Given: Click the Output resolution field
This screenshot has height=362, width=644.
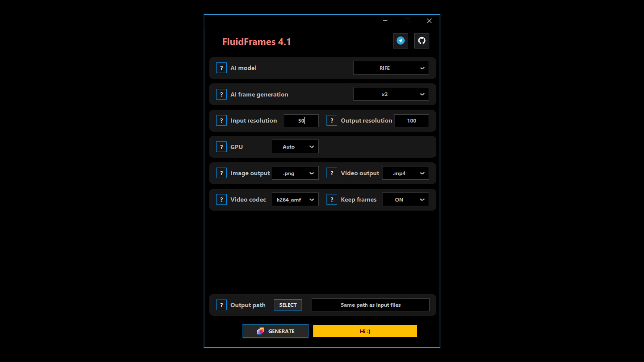Looking at the screenshot, I should click(412, 121).
